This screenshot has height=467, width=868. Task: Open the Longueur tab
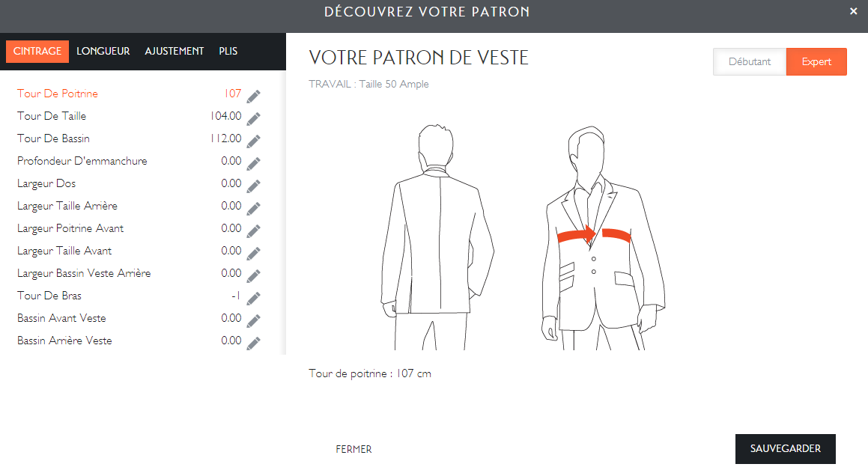pos(103,52)
